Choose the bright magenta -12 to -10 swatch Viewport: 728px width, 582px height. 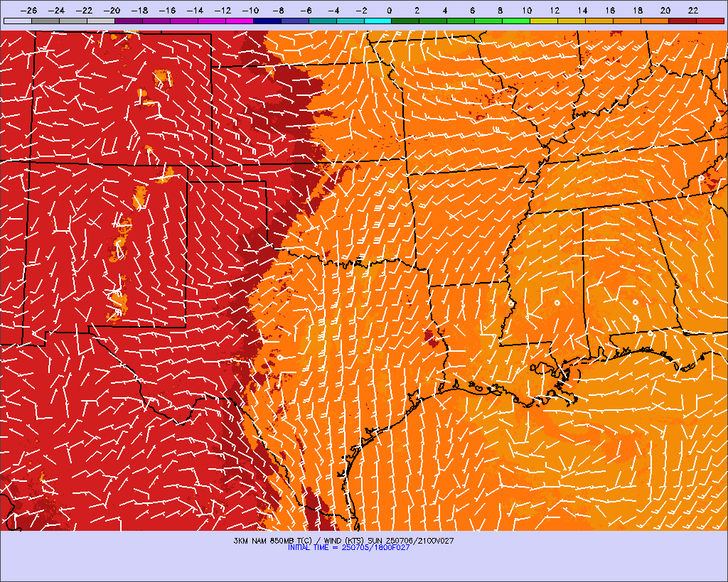pyautogui.click(x=240, y=21)
